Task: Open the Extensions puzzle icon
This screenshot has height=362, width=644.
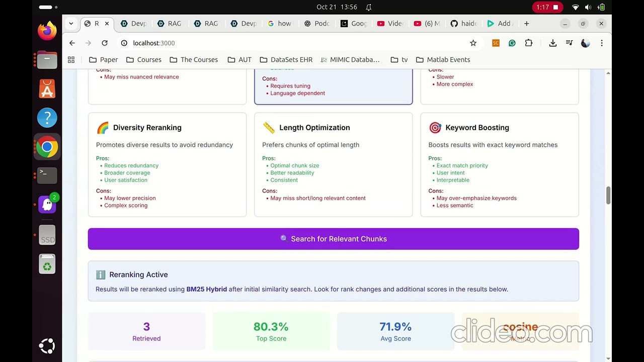Action: 529,43
